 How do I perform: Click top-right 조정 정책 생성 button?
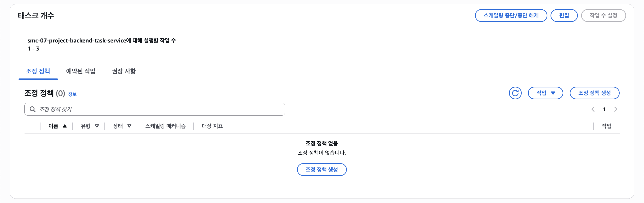(594, 93)
